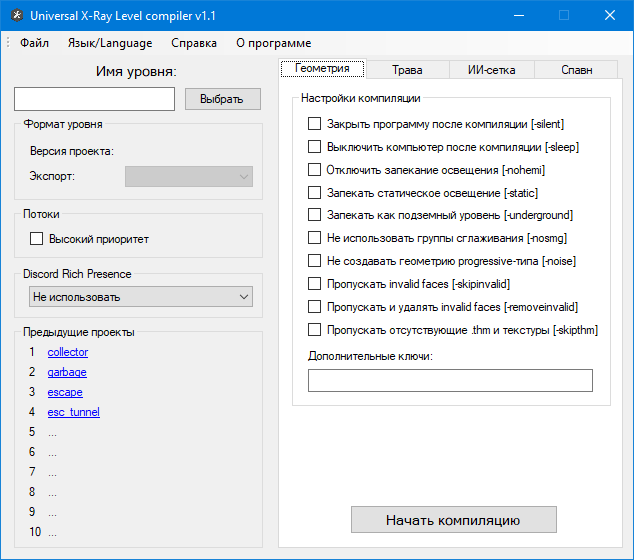Open the Язык/Language menu
This screenshot has width=634, height=560.
point(110,43)
